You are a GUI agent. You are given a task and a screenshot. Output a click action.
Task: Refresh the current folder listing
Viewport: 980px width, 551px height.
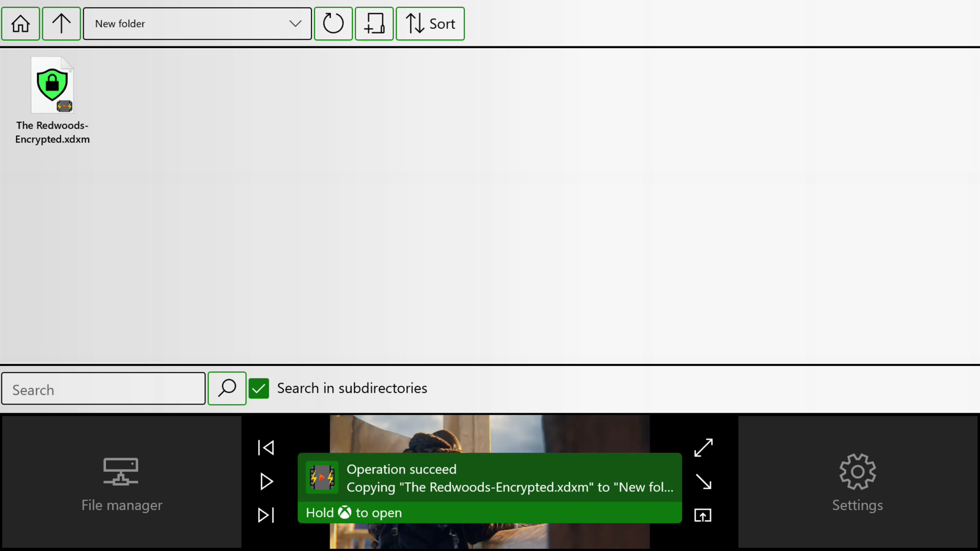click(333, 23)
